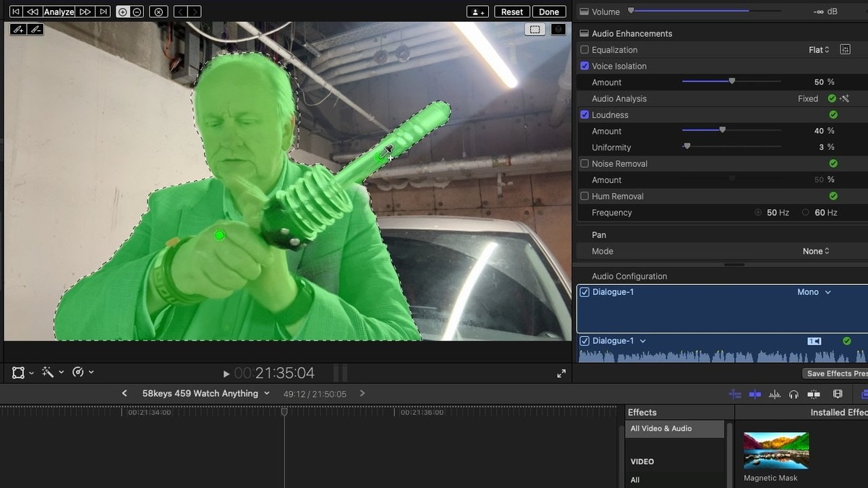Choose the brush subtract tool in viewer
Screen dimensions: 868x488
point(35,30)
